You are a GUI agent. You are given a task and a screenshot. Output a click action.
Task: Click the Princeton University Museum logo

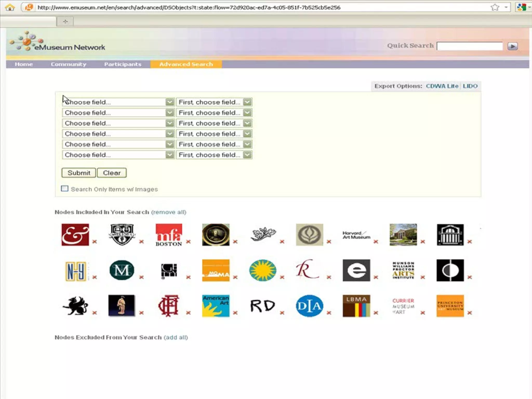tap(450, 306)
